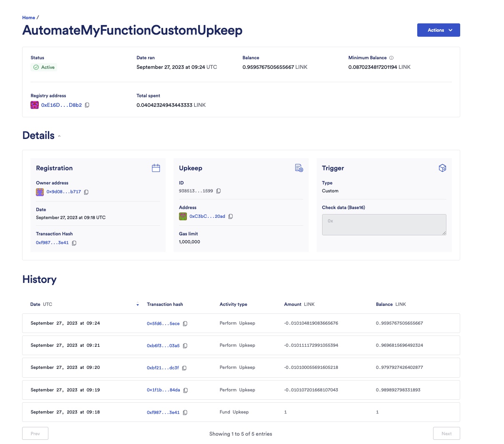
Task: Click the Prev pagination button
Action: 35,434
